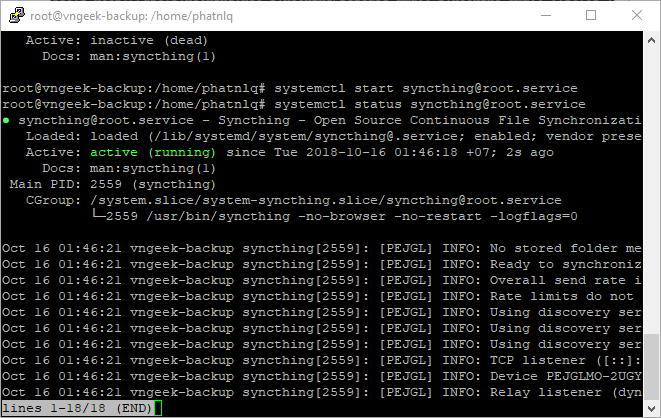Viewport: 661px width, 418px height.
Task: Click the log line 'TCP listener'
Action: point(322,361)
